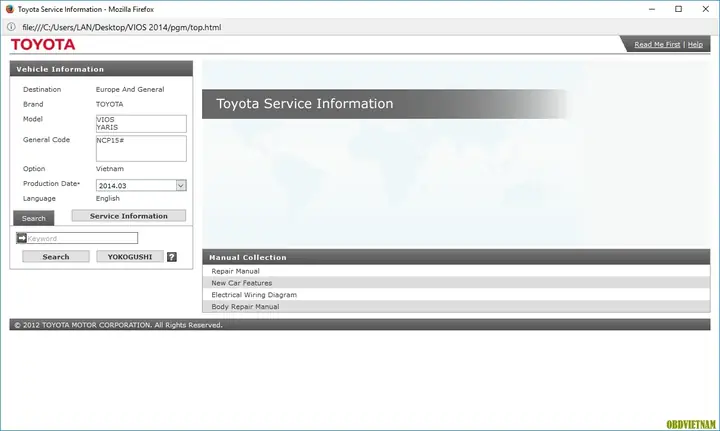720x431 pixels.
Task: Click the YOKOGUSHI button
Action: (x=130, y=257)
